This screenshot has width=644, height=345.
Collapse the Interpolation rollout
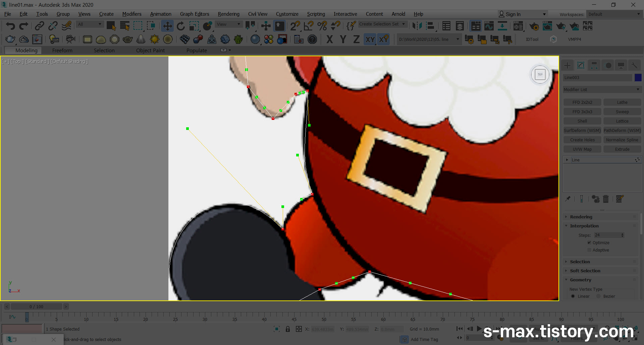601,226
